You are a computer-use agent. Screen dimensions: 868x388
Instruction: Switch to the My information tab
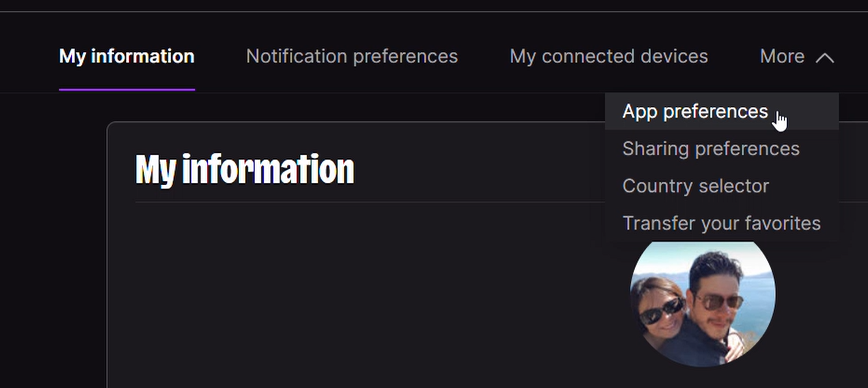pos(127,56)
